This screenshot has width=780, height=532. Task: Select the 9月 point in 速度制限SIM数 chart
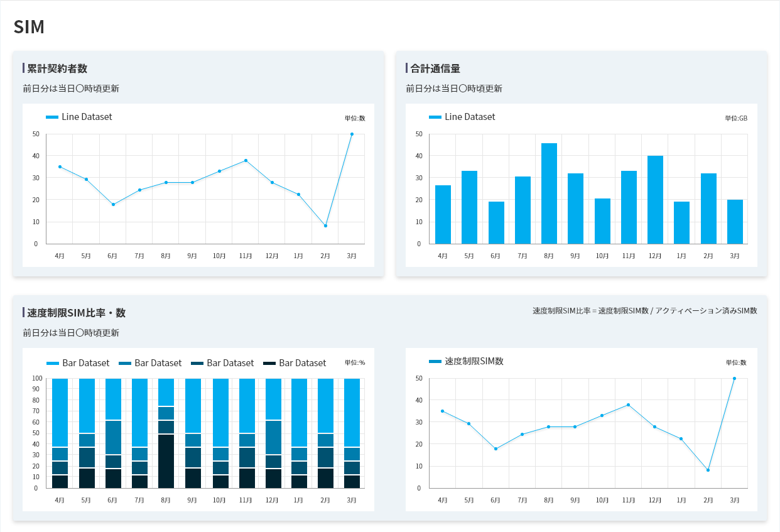point(575,426)
